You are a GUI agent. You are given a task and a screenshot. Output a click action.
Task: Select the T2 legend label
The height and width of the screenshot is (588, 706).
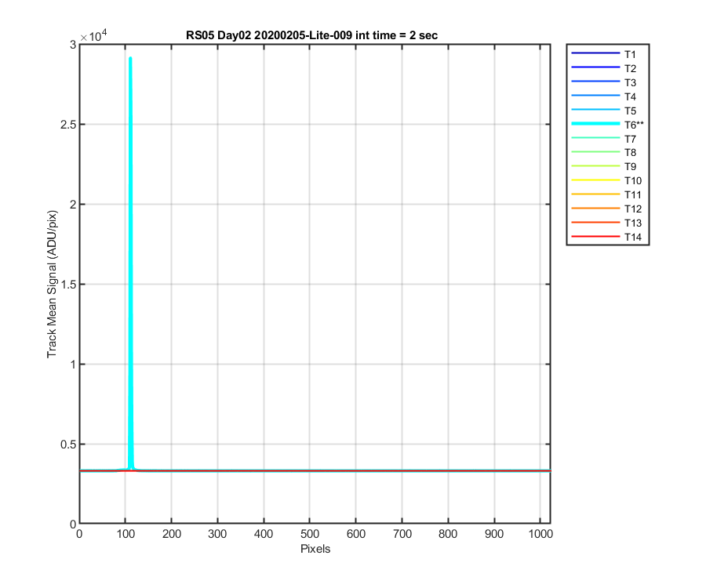pyautogui.click(x=630, y=68)
